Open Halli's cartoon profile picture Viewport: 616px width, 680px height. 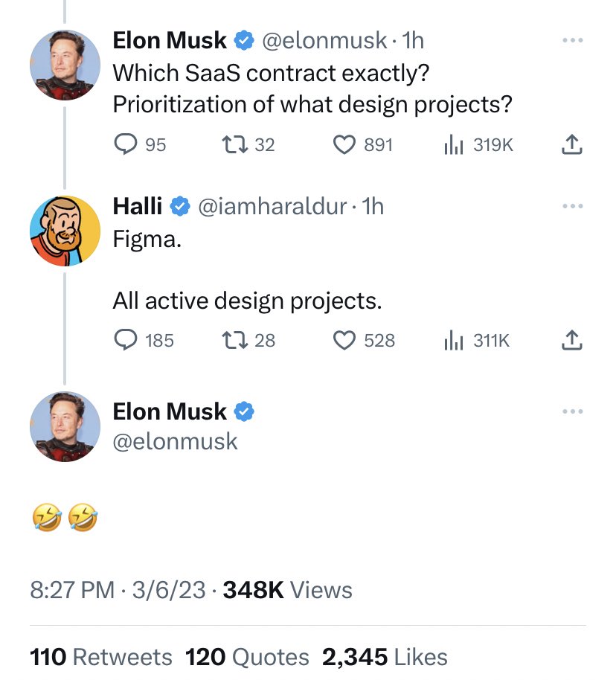click(65, 231)
